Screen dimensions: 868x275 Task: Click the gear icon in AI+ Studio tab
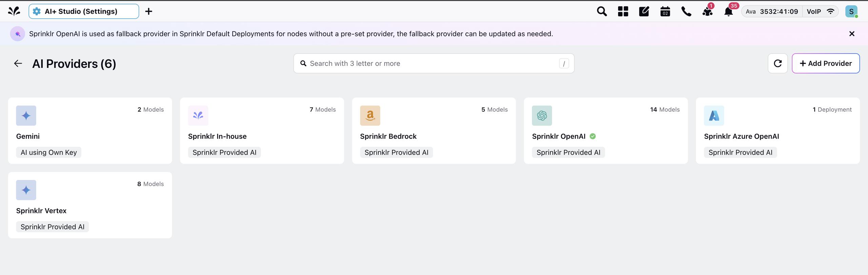pos(37,11)
